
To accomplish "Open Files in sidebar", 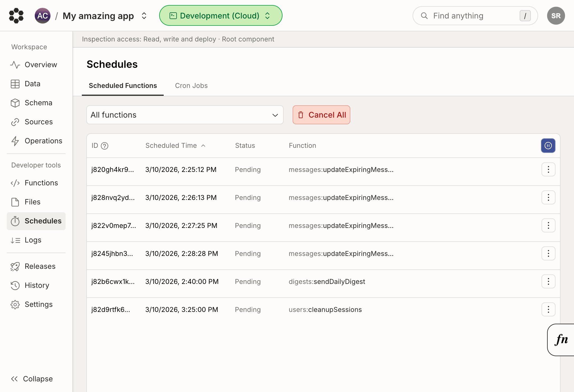I will pos(36,202).
